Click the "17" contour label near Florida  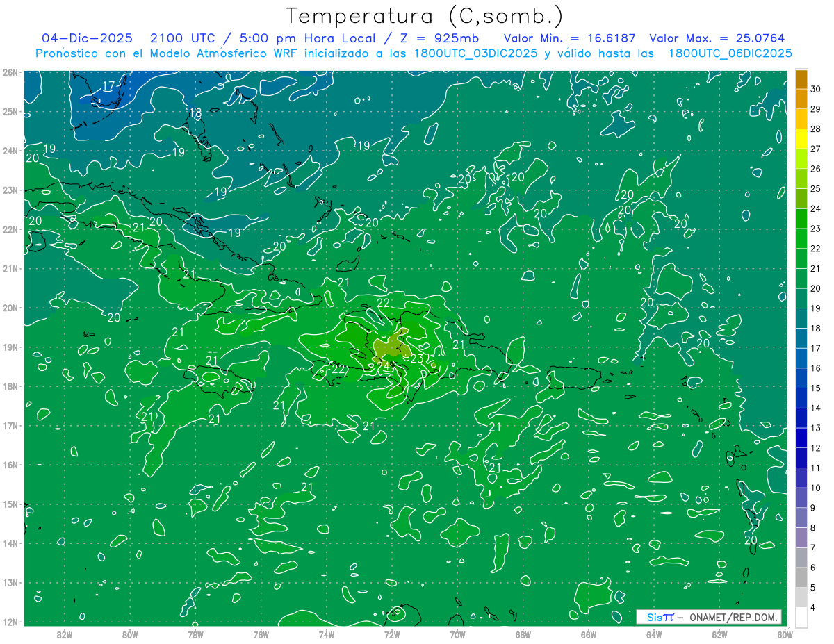pyautogui.click(x=108, y=86)
